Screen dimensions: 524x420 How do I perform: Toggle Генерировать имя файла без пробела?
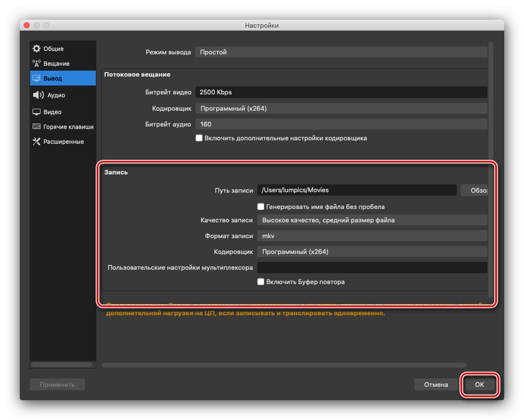pyautogui.click(x=261, y=206)
